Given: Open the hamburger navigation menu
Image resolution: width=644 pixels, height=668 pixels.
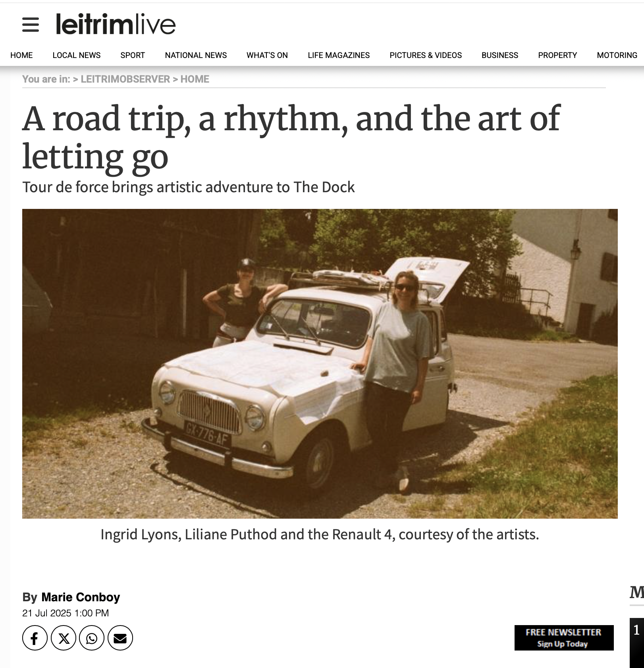Looking at the screenshot, I should click(x=31, y=25).
